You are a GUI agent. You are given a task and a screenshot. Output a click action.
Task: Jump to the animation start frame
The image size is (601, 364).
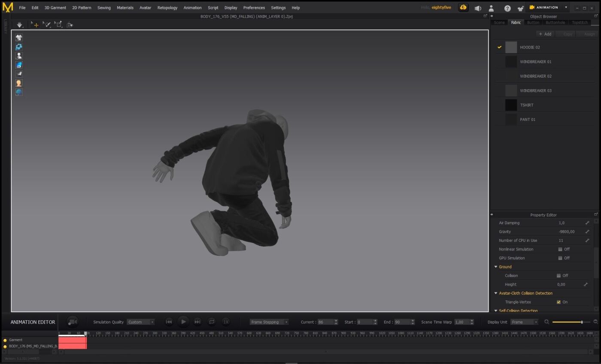coord(169,322)
